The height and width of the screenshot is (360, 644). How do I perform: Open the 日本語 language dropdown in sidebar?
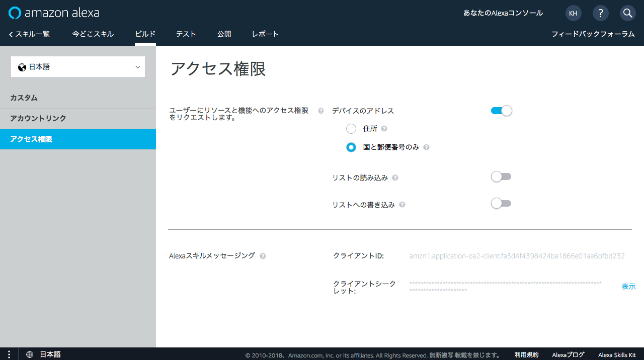point(78,67)
